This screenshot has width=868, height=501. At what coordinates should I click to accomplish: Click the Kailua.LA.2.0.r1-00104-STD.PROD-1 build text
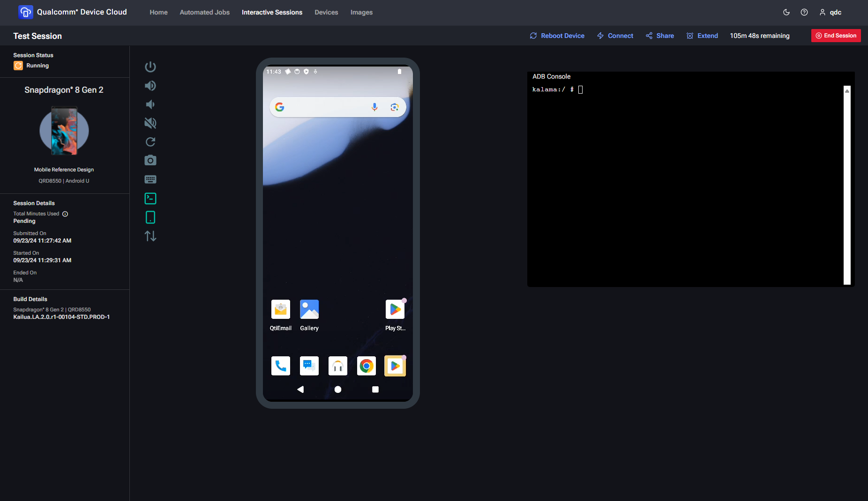61,317
